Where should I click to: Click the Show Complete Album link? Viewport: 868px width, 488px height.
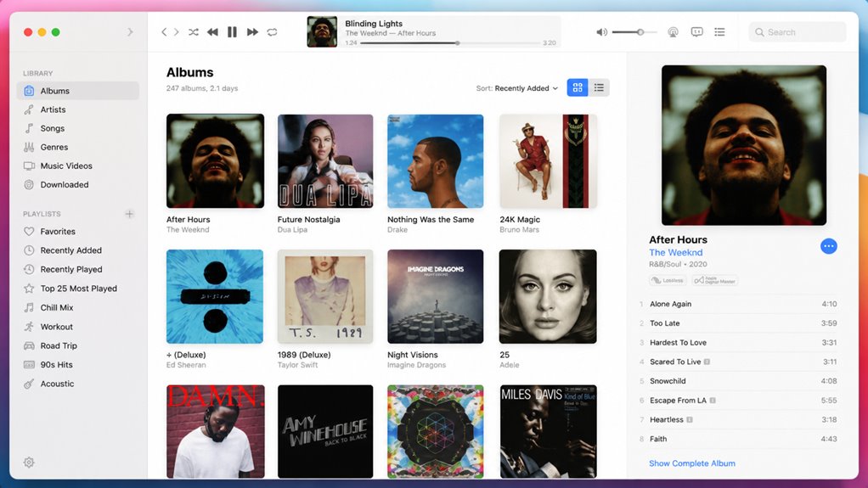click(692, 463)
